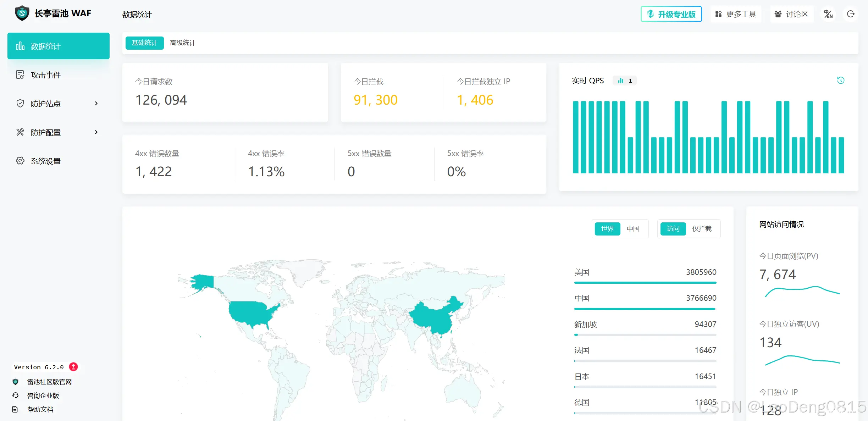Click the UV trend sparkline chart
Image resolution: width=868 pixels, height=421 pixels.
point(802,360)
